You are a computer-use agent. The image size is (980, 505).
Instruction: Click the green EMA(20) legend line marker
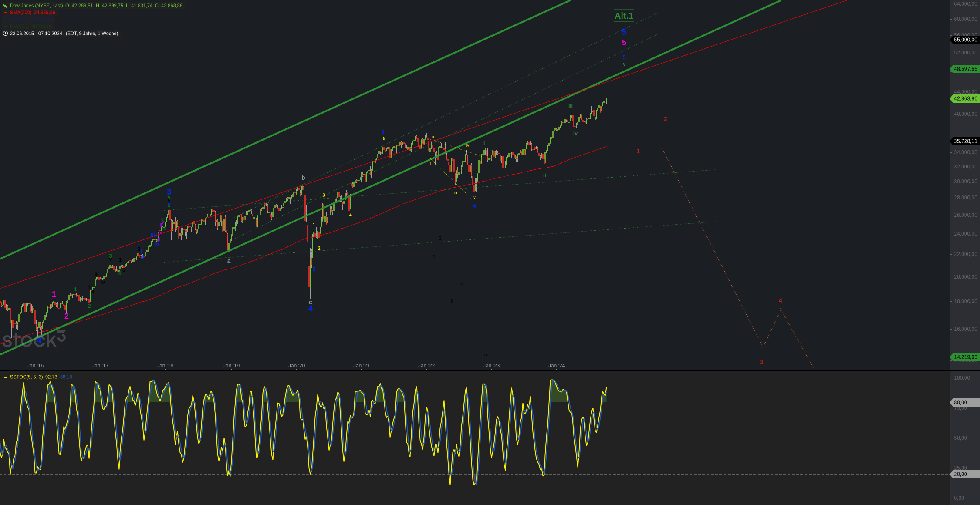tap(5, 27)
